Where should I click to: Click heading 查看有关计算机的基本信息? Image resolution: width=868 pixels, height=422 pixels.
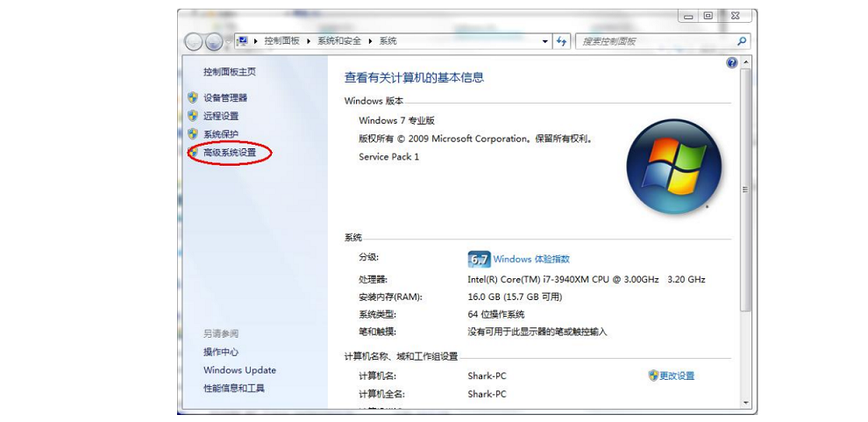point(414,77)
